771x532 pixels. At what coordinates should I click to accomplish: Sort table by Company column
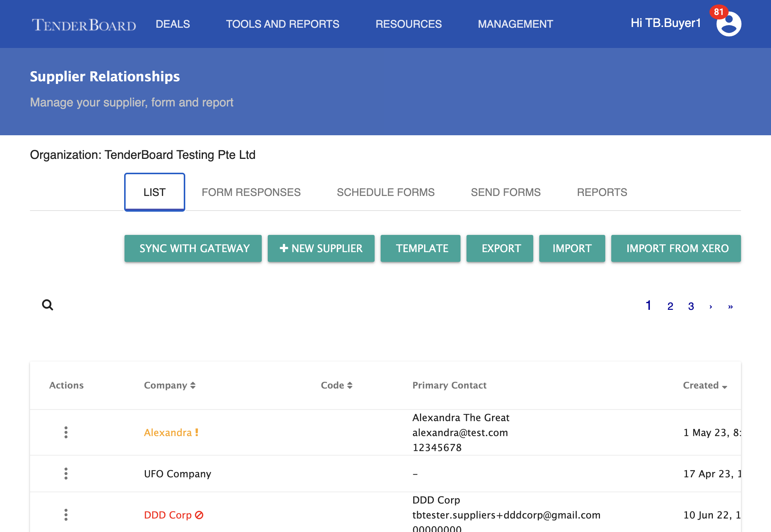click(x=170, y=385)
